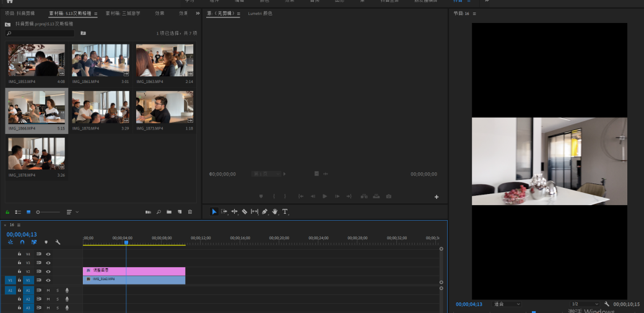Hide the V4 track output eye
Image resolution: width=644 pixels, height=313 pixels.
point(48,254)
